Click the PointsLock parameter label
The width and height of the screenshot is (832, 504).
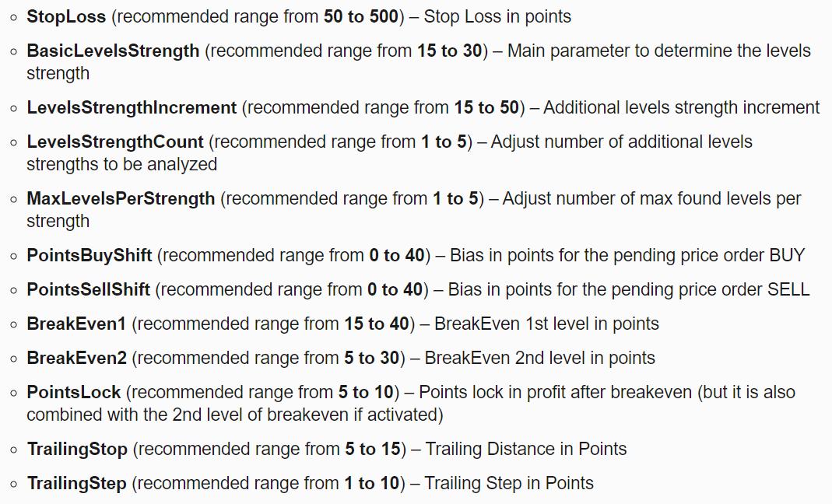click(x=74, y=392)
